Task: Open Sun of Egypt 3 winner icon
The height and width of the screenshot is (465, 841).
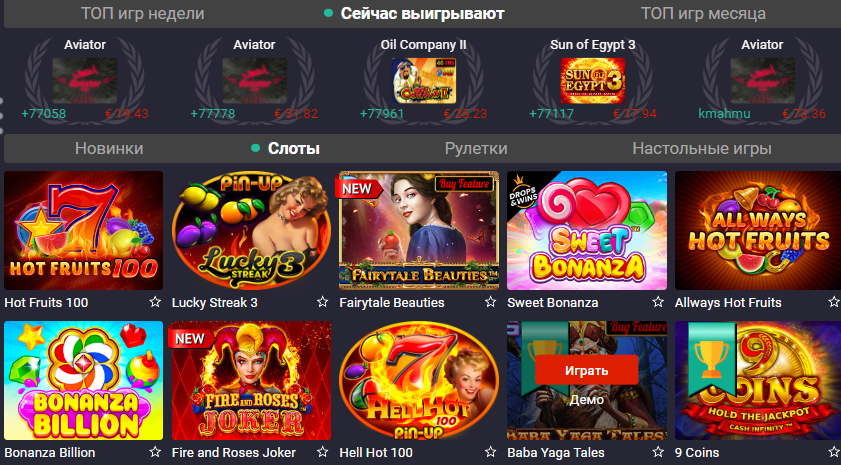Action: pyautogui.click(x=593, y=80)
